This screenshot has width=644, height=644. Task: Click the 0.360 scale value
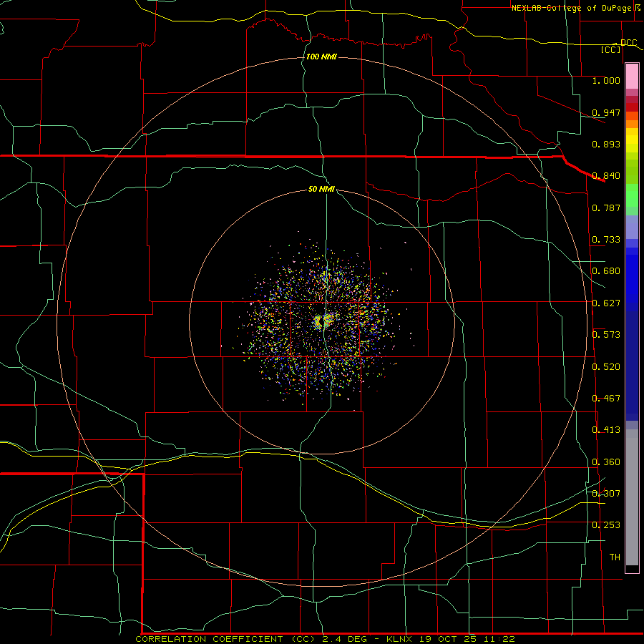[x=606, y=462]
